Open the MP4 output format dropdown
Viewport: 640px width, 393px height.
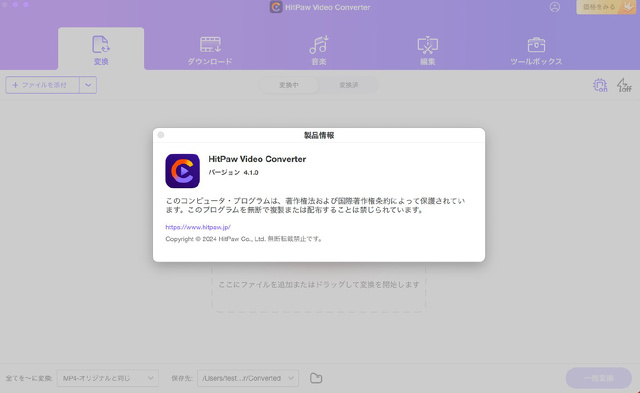point(108,378)
